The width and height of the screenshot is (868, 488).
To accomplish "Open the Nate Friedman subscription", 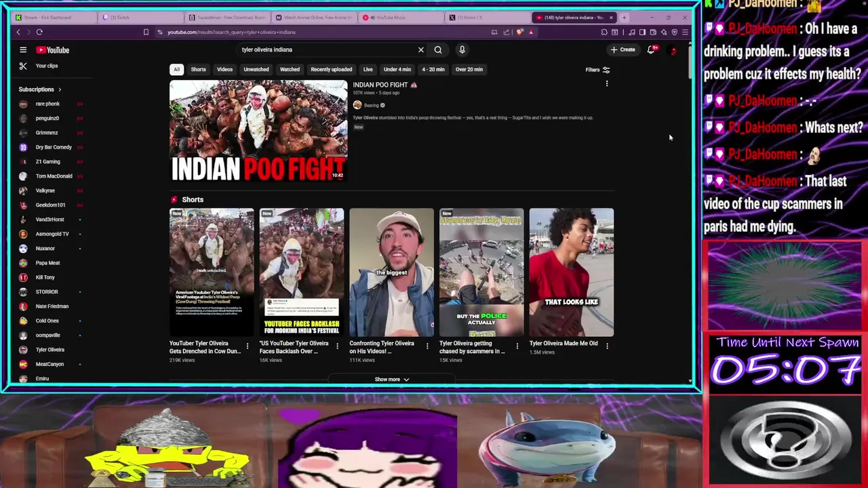I will tap(52, 306).
